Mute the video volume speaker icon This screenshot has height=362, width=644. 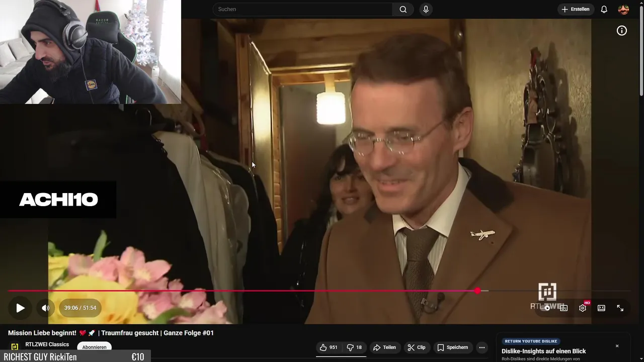point(45,308)
